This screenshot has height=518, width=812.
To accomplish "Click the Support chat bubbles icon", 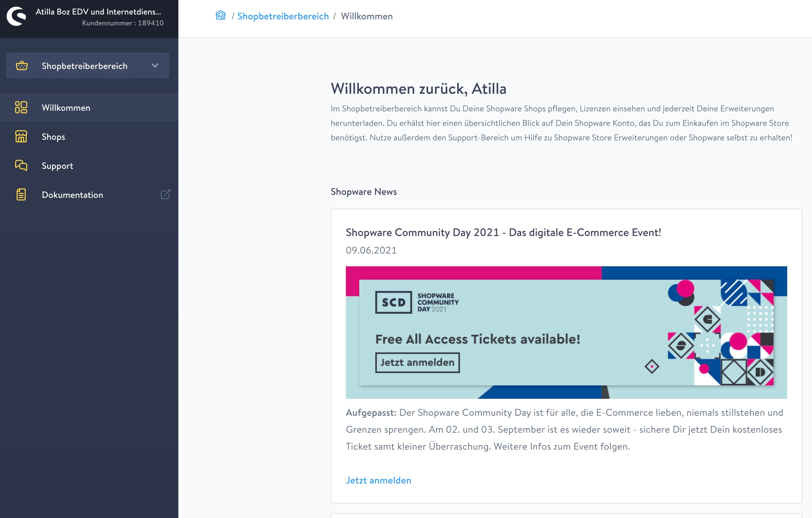I will [21, 166].
